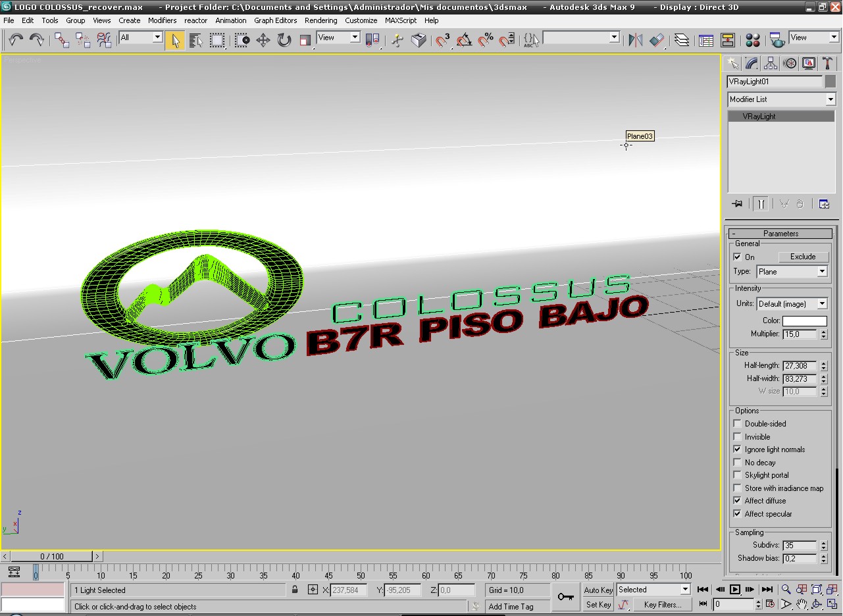This screenshot has height=616, width=843.
Task: Click the Redo arrow icon
Action: (x=37, y=40)
